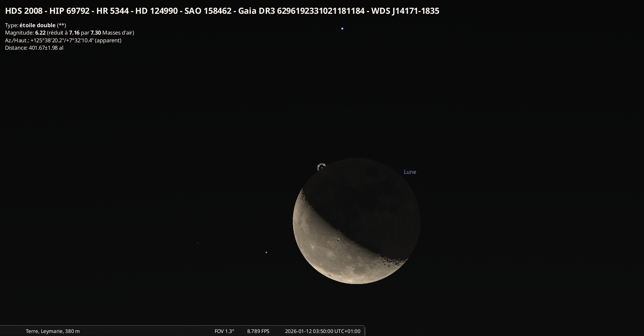Click the 'FOV 1.3°' field of view readout
The width and height of the screenshot is (644, 336).
pyautogui.click(x=224, y=331)
